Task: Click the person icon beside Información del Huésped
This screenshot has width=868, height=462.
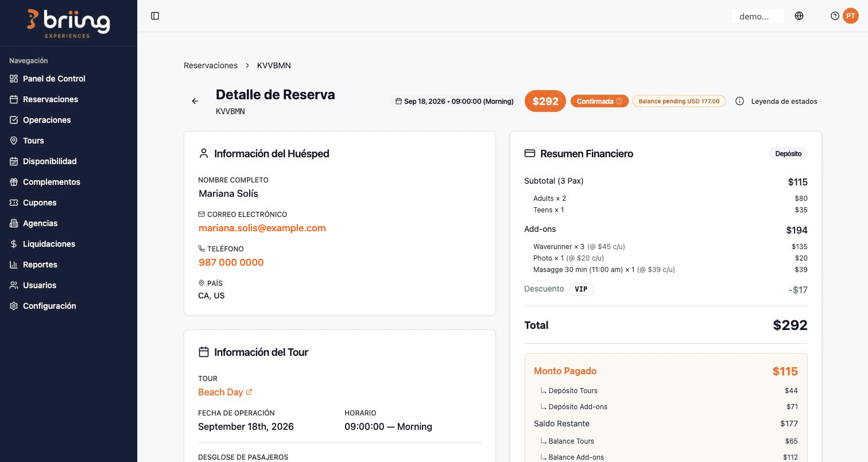Action: tap(203, 153)
